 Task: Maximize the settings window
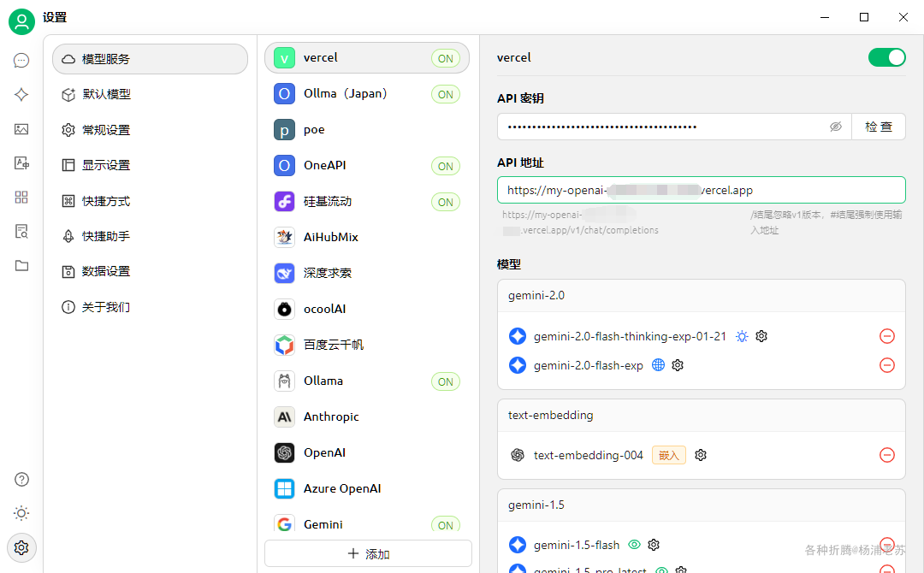tap(864, 17)
